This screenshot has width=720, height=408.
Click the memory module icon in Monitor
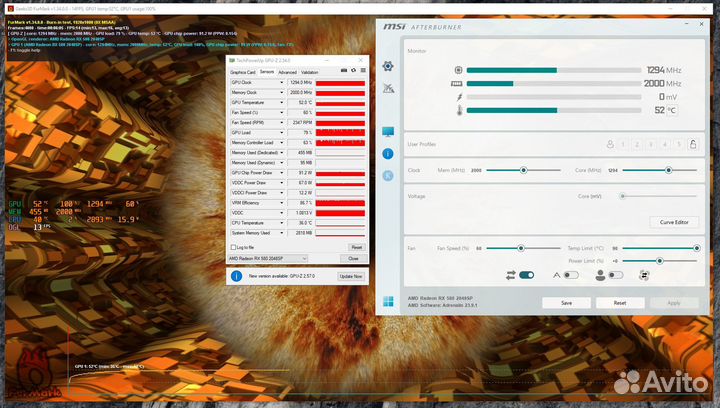pyautogui.click(x=456, y=84)
